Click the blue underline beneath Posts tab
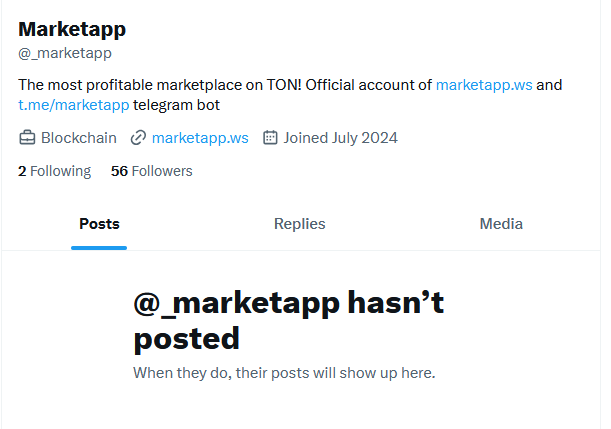The height and width of the screenshot is (429, 611). (99, 248)
